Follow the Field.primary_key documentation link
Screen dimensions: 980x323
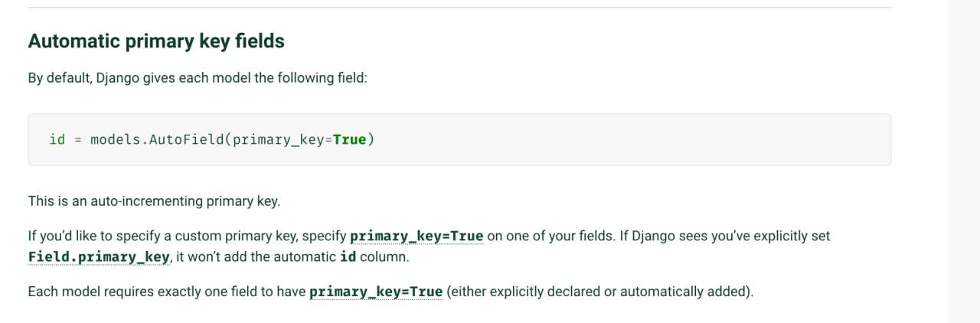(98, 257)
